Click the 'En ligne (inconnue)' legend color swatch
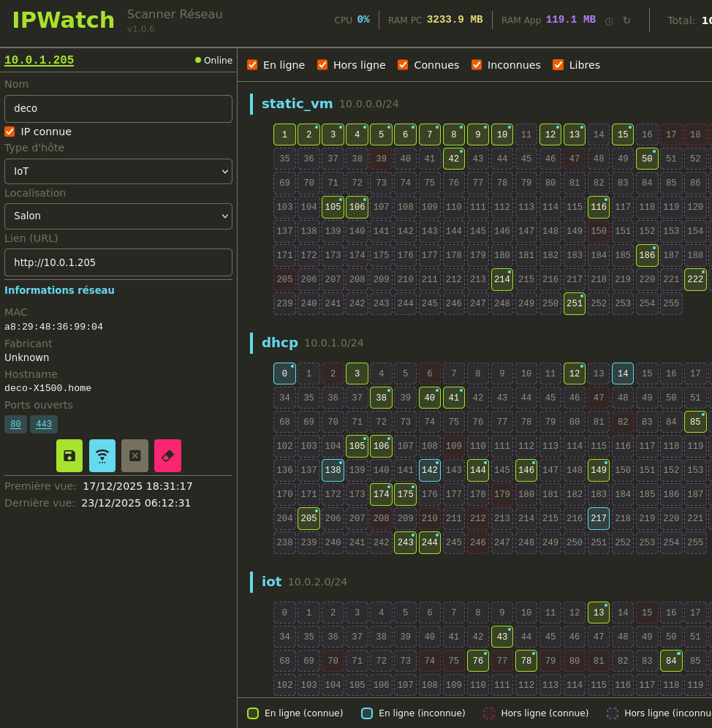This screenshot has height=728, width=712. [367, 713]
